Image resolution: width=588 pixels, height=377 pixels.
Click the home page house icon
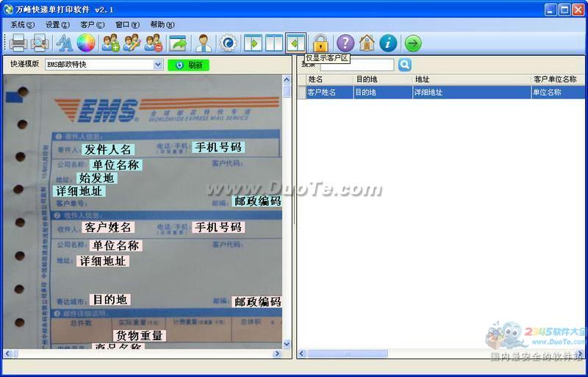coord(367,43)
